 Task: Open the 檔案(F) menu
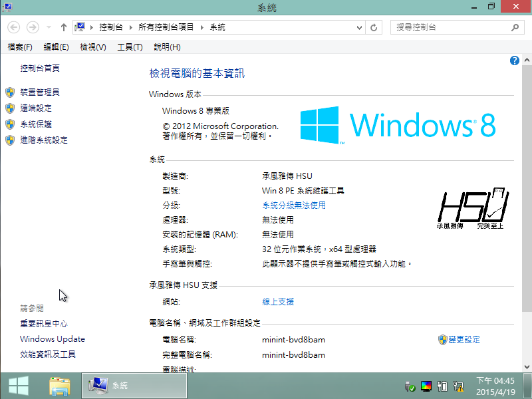(20, 47)
